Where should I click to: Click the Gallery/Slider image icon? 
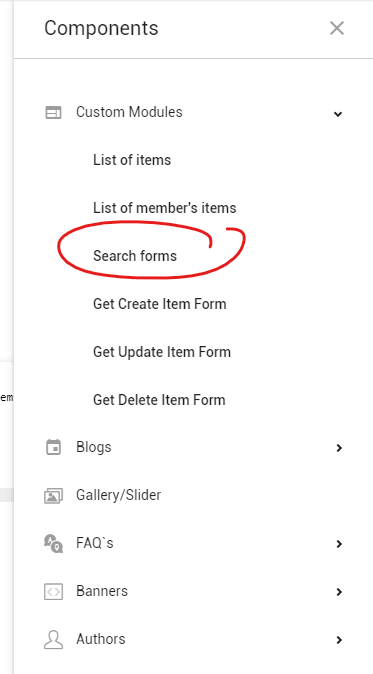point(53,496)
